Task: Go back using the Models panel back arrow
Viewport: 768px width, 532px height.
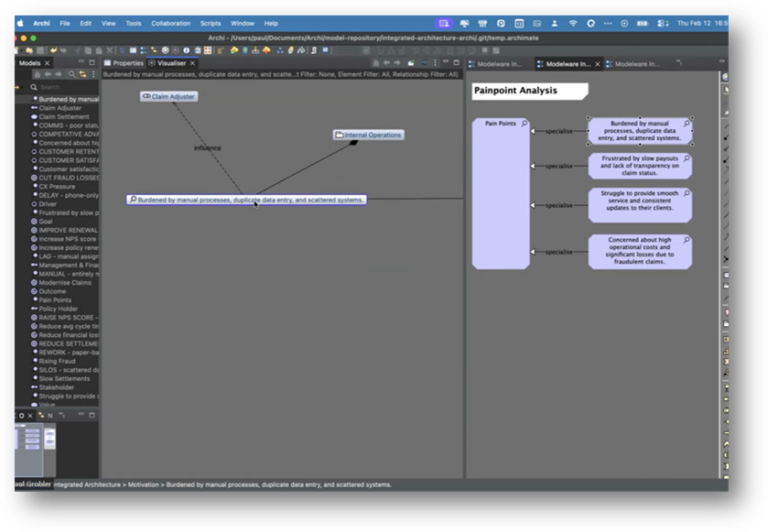Action: pos(48,74)
